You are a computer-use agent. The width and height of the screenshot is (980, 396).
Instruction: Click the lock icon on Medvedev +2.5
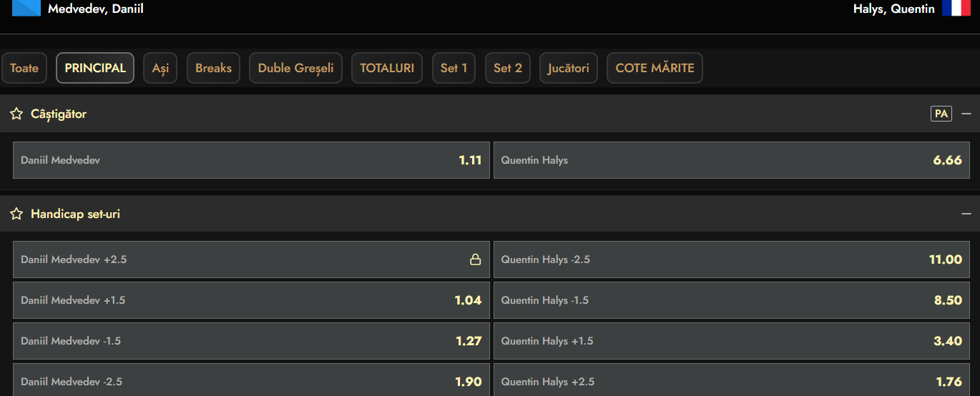point(475,259)
